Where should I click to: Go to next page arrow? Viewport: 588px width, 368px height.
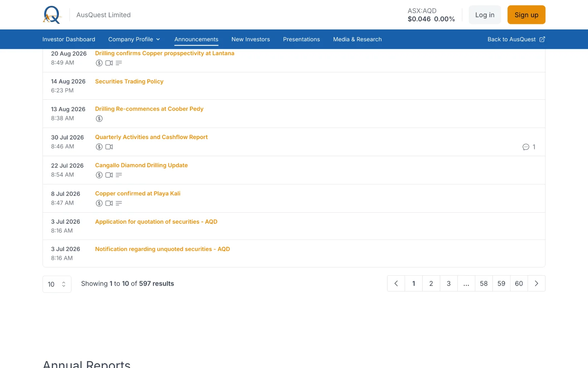537,283
